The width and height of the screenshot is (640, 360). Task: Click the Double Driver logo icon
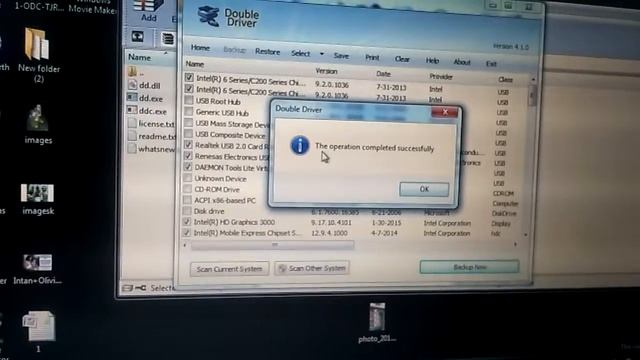click(209, 17)
